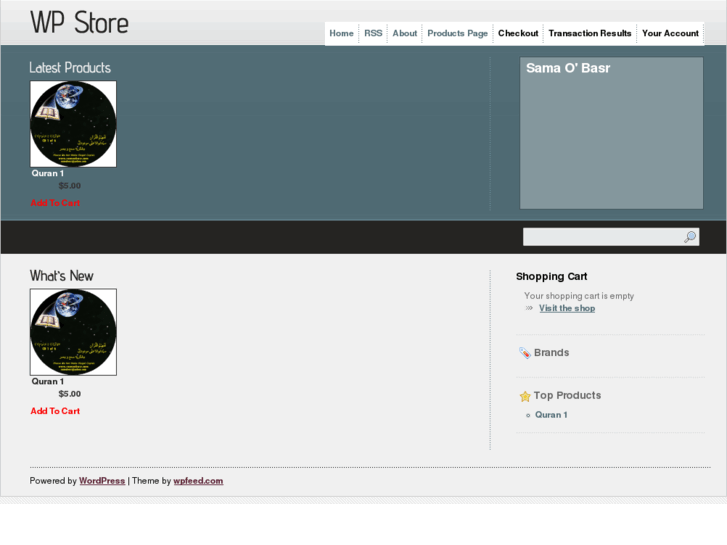Select the Quran 1 thumbnail in Latest Products

click(x=73, y=124)
